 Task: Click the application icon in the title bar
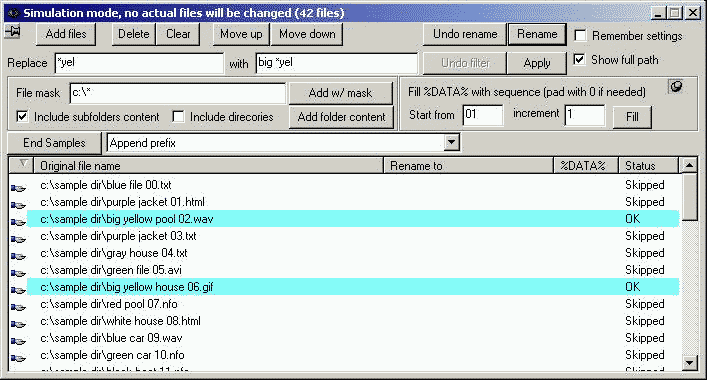pos(14,13)
